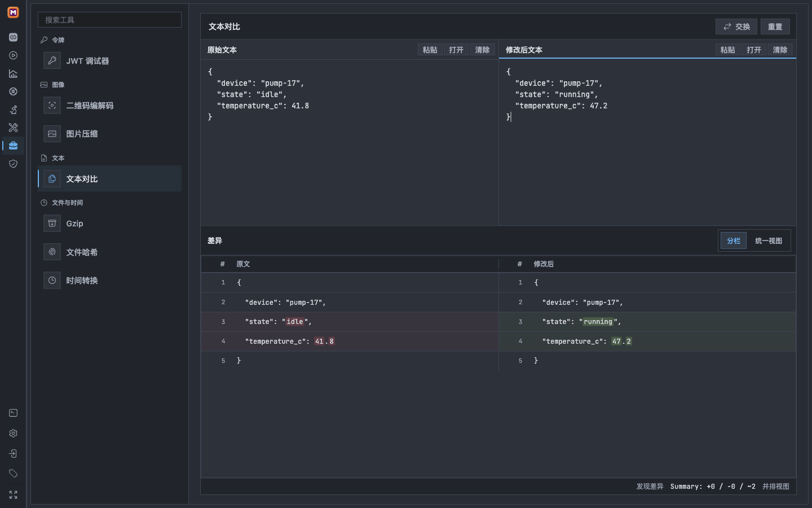Viewport: 812px width, 508px height.
Task: Open the shield checkmark icon in sidebar
Action: point(13,164)
